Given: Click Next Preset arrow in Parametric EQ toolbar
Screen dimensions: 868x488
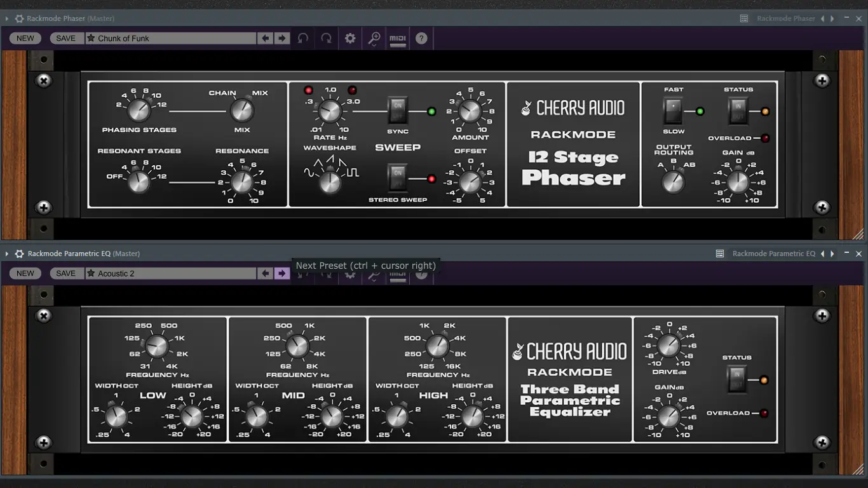Looking at the screenshot, I should (x=282, y=273).
